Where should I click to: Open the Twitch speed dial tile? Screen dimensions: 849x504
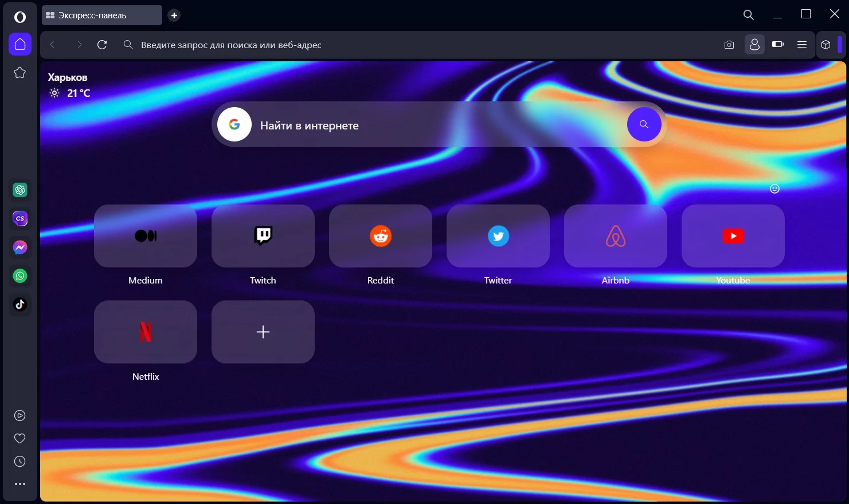click(263, 236)
